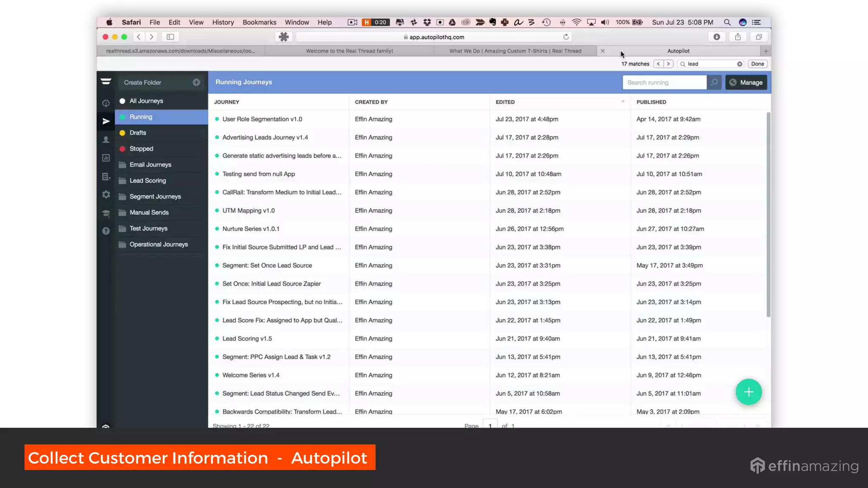This screenshot has width=868, height=488.
Task: Clear the find field text
Action: [x=740, y=64]
